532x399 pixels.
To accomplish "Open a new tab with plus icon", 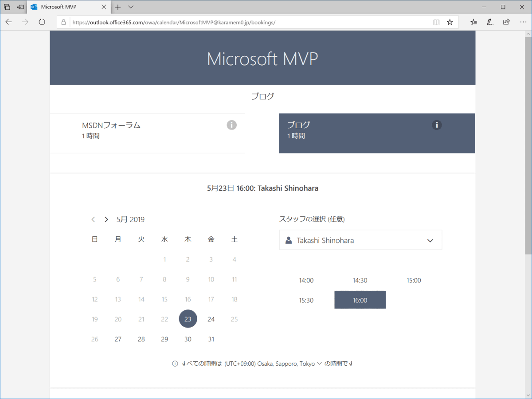I will (118, 7).
